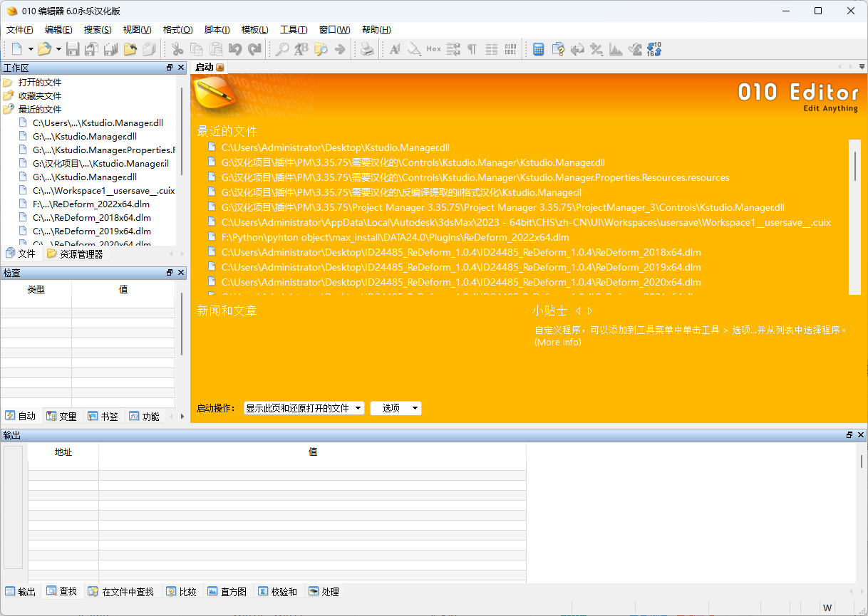Click the Checksum toolbar icon
The height and width of the screenshot is (616, 868).
635,49
